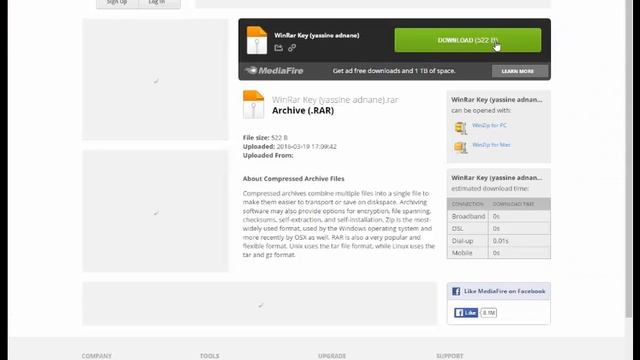Click the UPGRADE footer heading
640x360 pixels.
(332, 356)
